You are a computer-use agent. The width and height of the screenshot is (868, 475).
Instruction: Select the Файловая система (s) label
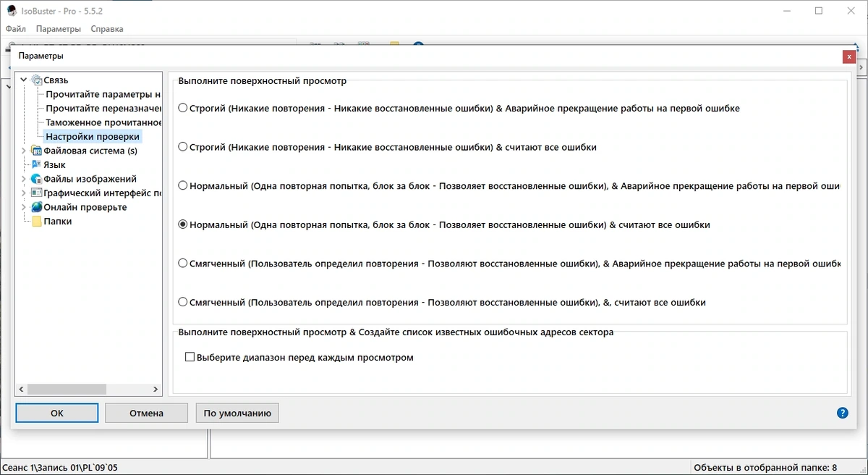[x=90, y=151]
